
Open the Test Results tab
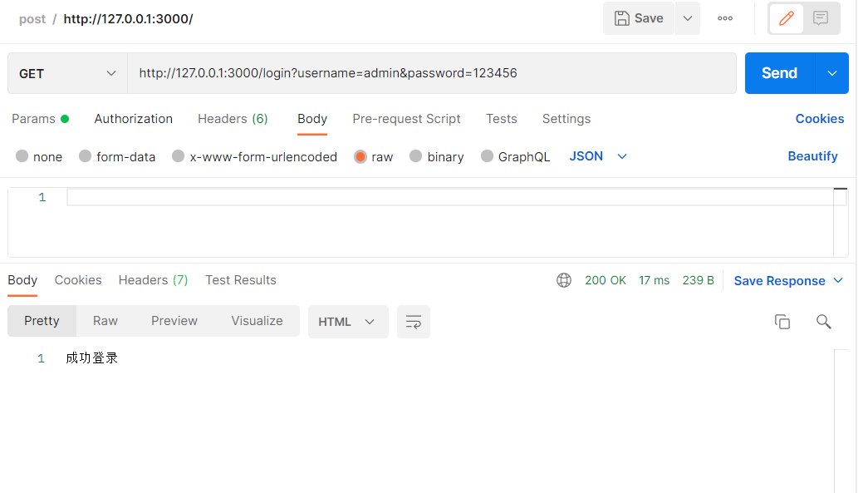241,280
